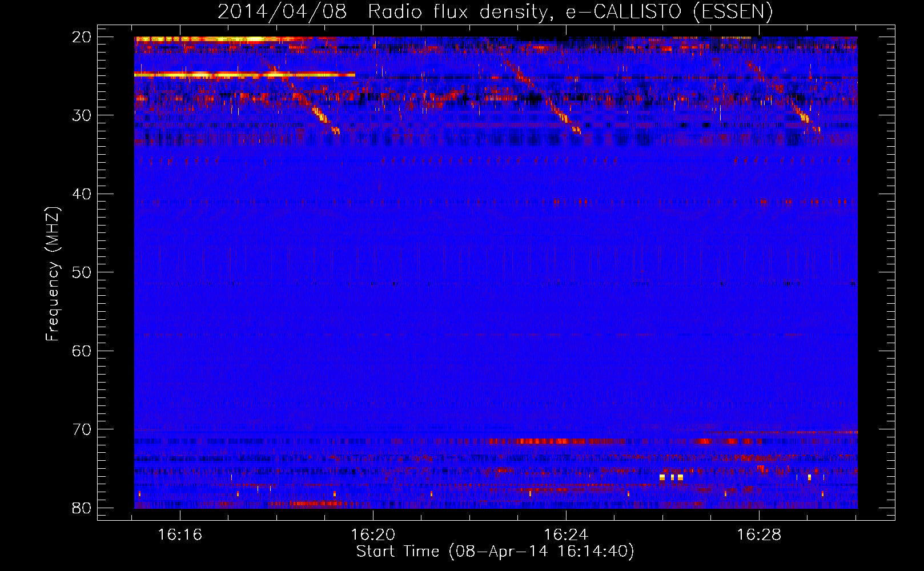Click time tick label 16:16

pyautogui.click(x=180, y=535)
